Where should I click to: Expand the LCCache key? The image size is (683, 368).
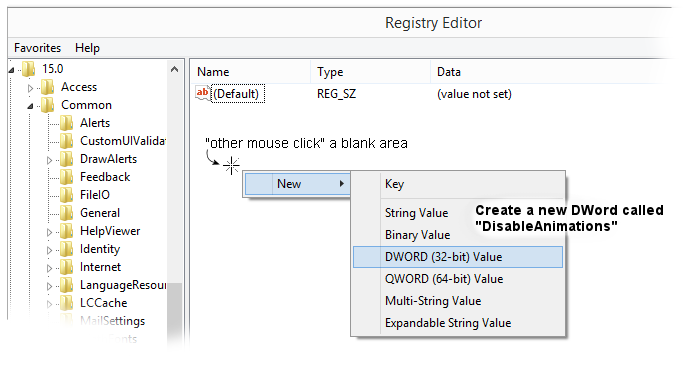[x=49, y=304]
